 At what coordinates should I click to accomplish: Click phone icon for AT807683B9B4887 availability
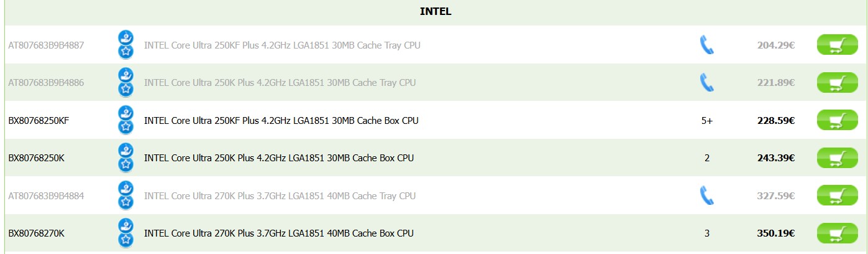click(x=706, y=45)
